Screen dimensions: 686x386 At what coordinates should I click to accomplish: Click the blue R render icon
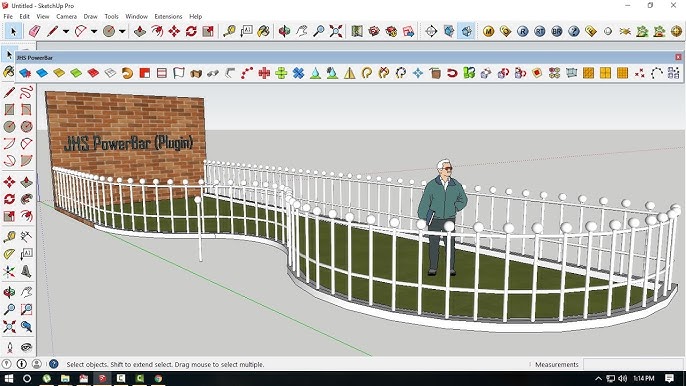point(522,31)
